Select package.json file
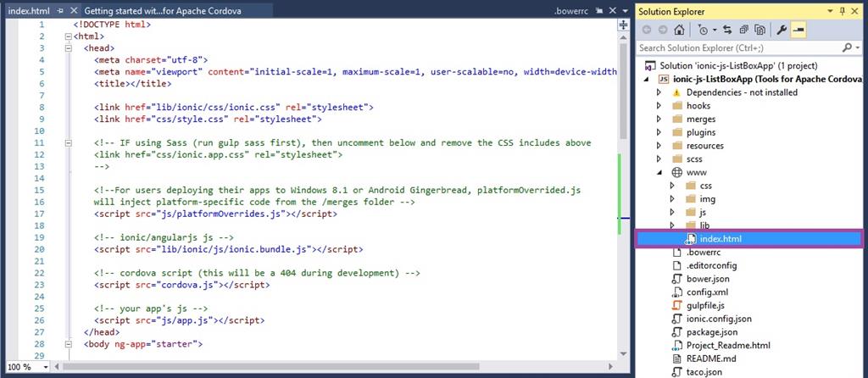The image size is (868, 378). point(712,332)
